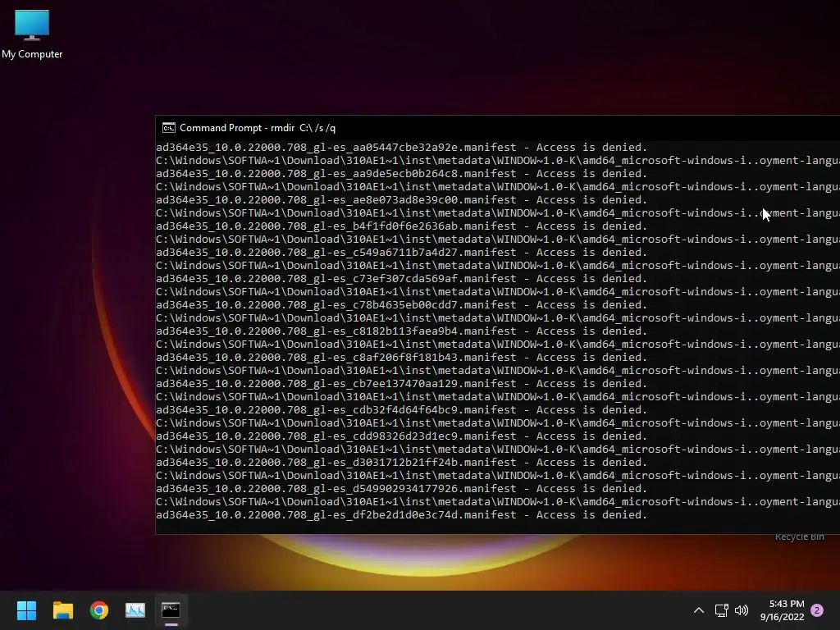The height and width of the screenshot is (630, 840).
Task: Click line containing df2be2d1d0e3c74d.manifest
Action: 402,515
